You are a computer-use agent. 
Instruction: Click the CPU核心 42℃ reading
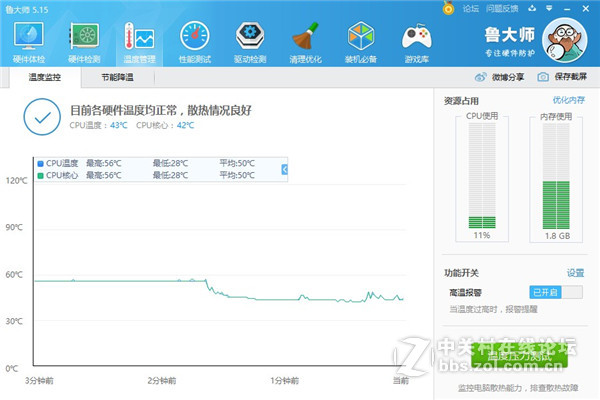[165, 125]
